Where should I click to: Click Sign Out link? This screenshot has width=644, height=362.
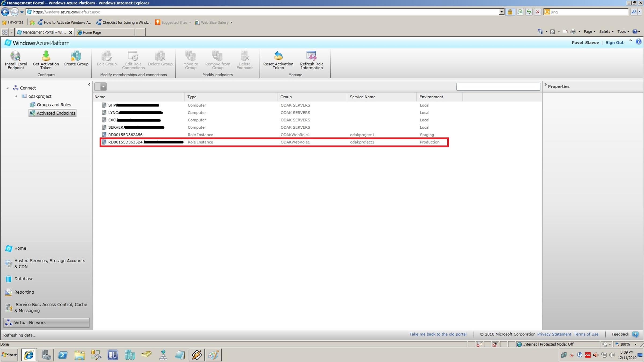coord(614,43)
